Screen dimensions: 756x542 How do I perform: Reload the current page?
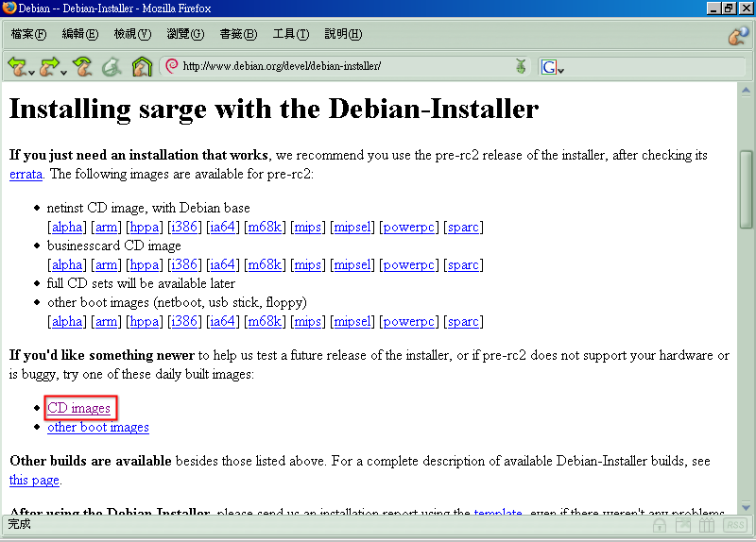[82, 66]
